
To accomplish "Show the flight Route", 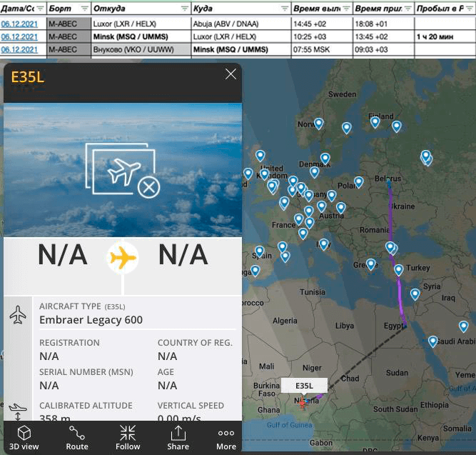I will coord(76,437).
